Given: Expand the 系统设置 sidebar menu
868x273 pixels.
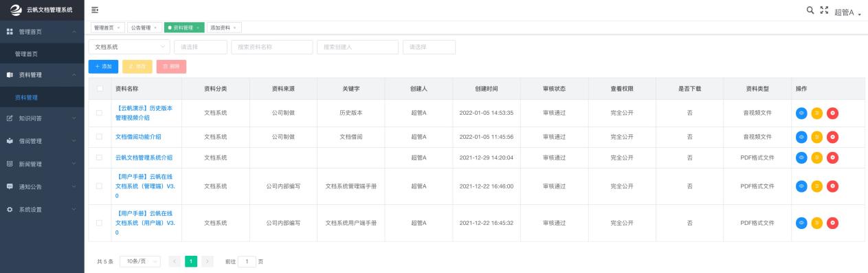Looking at the screenshot, I should (x=42, y=209).
